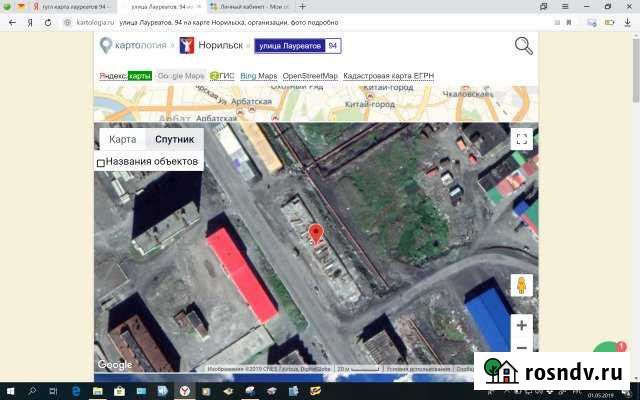Image resolution: width=640 pixels, height=400 pixels.
Task: Click the Норильск breadcrumb link
Action: pyautogui.click(x=220, y=45)
